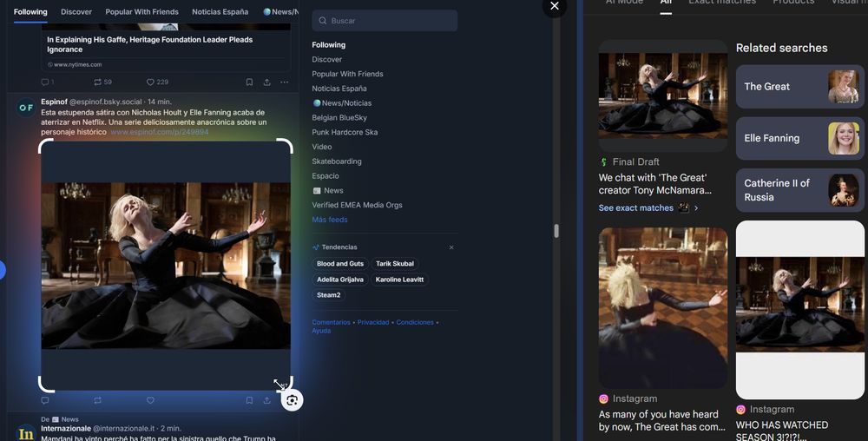Open the Elle Fanning related search
This screenshot has height=441, width=868.
tap(799, 138)
